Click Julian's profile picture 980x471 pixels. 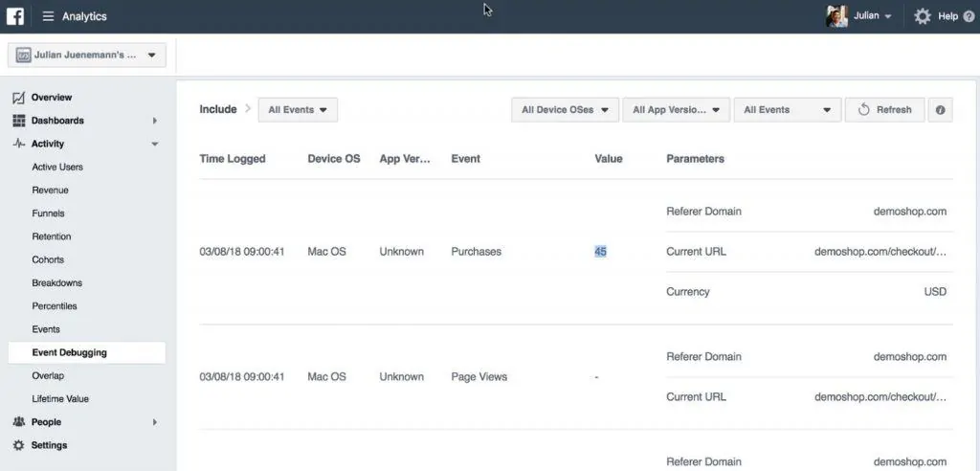pyautogui.click(x=836, y=16)
